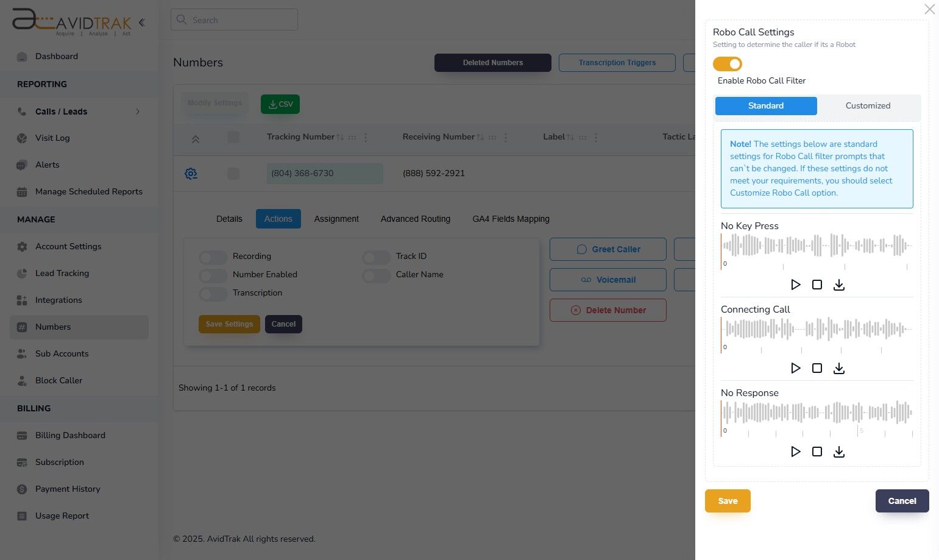Image resolution: width=939 pixels, height=560 pixels.
Task: Expand the Calls / Leads menu
Action: pos(137,112)
